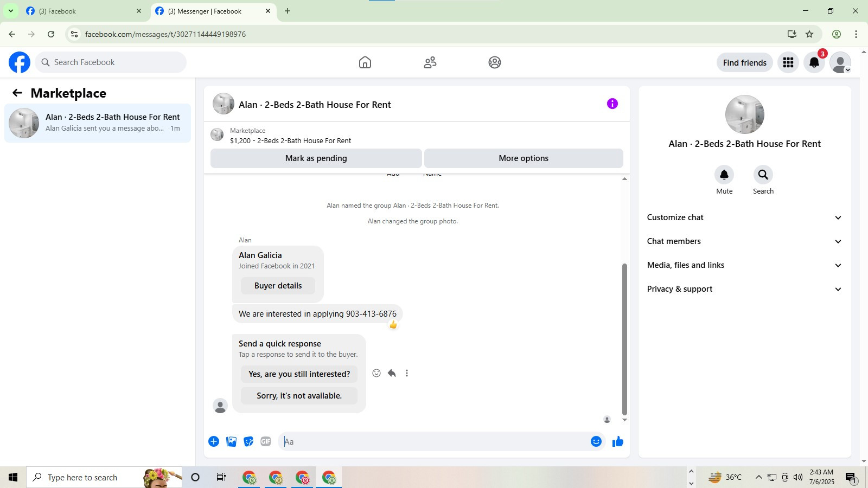Click Mark as pending button
This screenshot has width=868, height=488.
(x=316, y=158)
